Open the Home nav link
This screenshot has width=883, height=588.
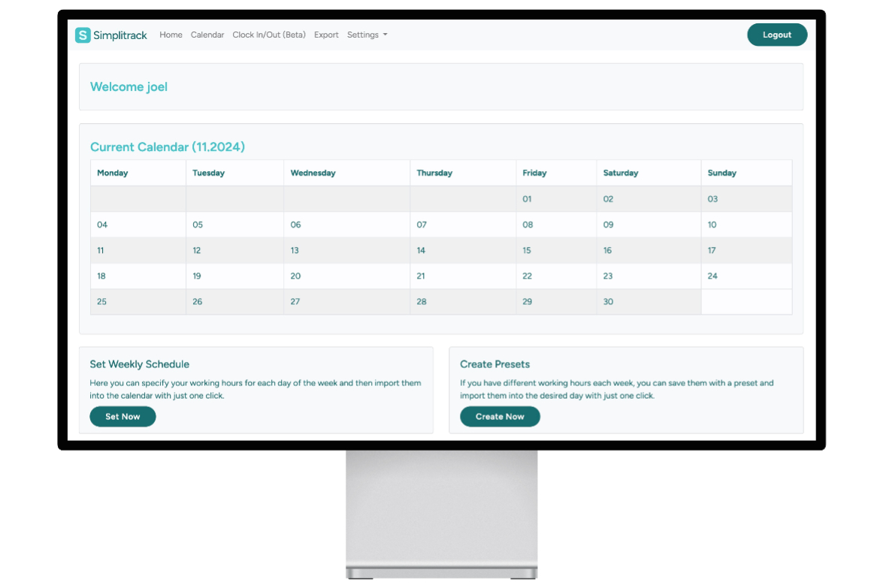point(171,35)
